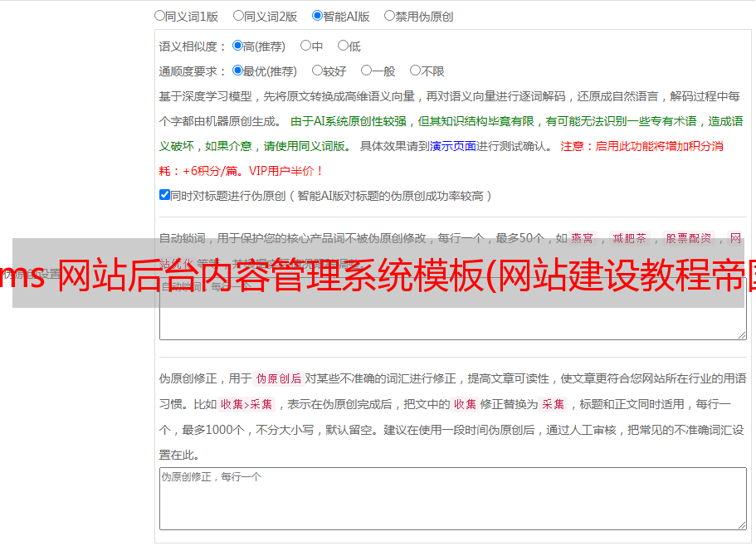Click the 燕窝 example keyword

(583, 238)
